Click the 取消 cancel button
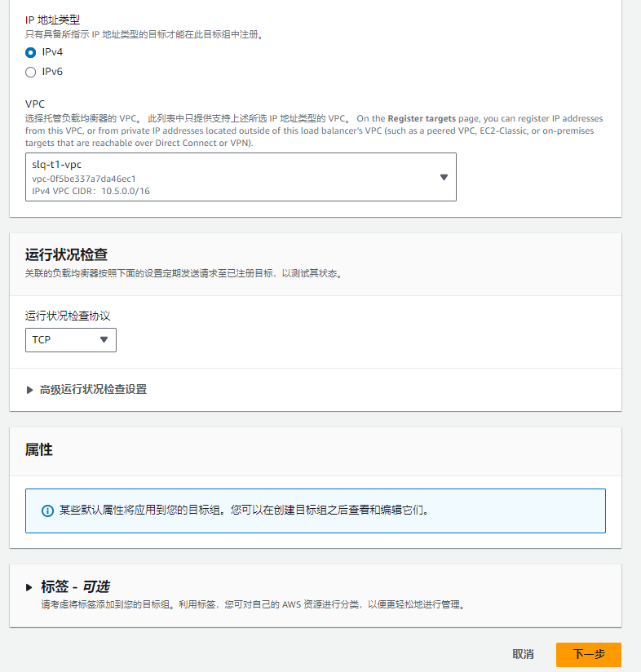Viewport: 641px width, 672px height. [x=524, y=654]
